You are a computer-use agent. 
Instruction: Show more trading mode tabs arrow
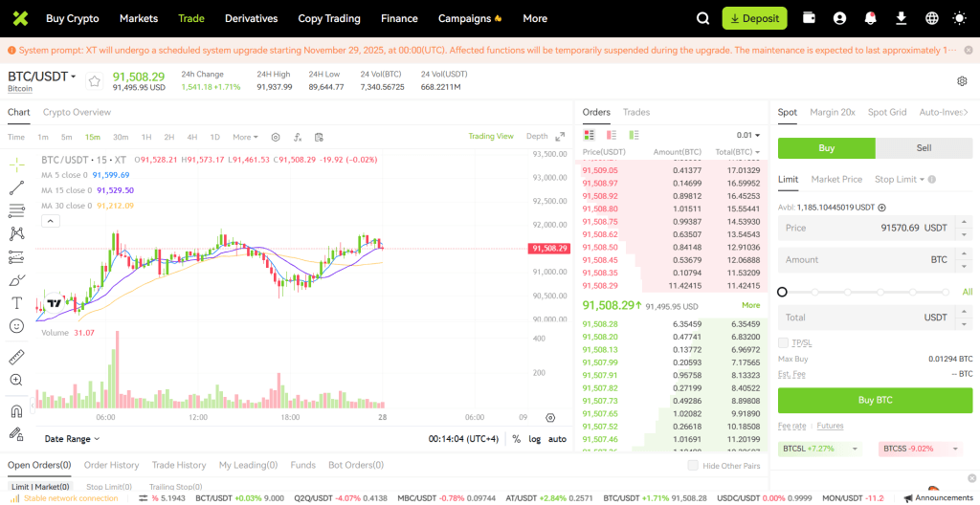click(x=968, y=113)
